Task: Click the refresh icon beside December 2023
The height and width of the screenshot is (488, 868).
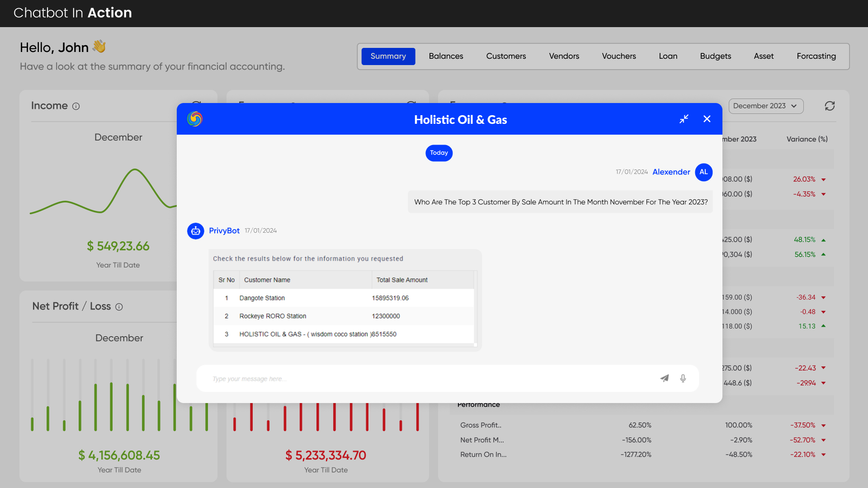Action: tap(830, 106)
